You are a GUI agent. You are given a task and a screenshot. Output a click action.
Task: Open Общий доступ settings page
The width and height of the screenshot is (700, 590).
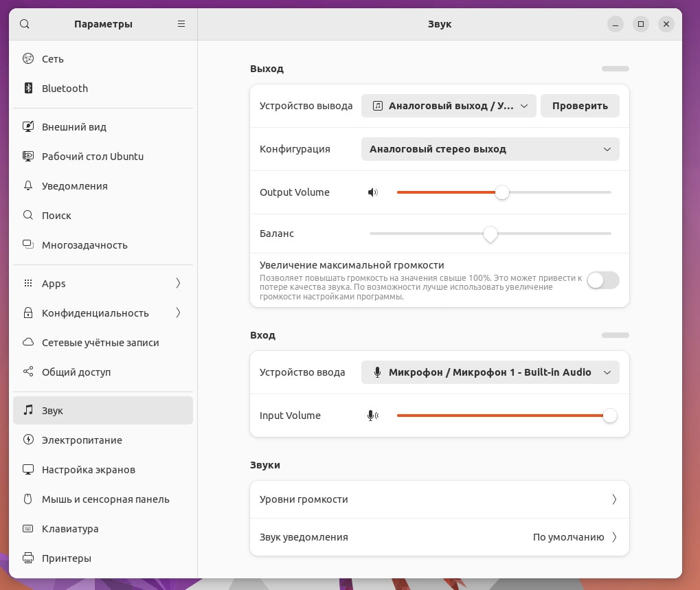coord(103,372)
